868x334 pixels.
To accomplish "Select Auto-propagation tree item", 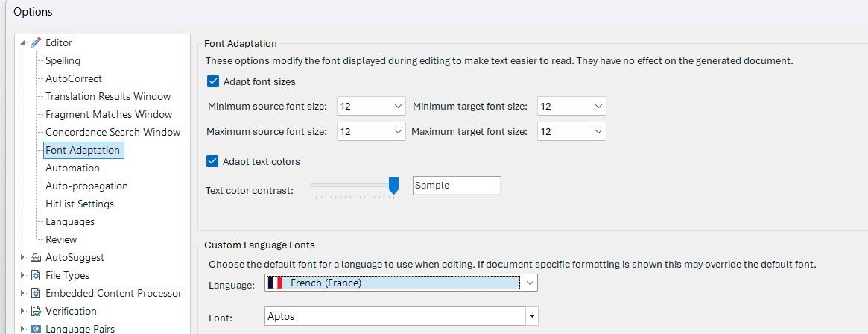I will tap(86, 186).
